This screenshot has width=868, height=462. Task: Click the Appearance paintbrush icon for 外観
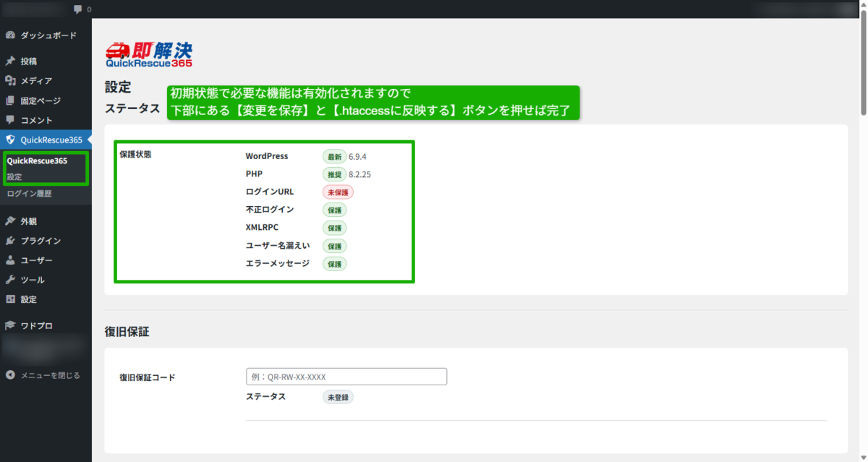(10, 221)
